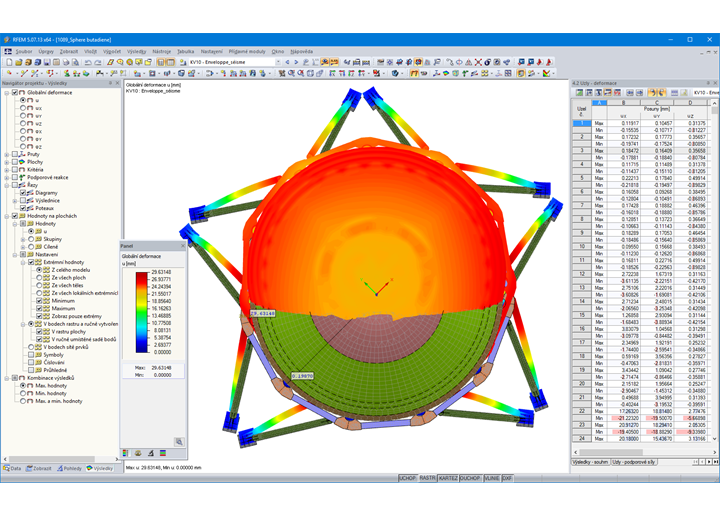This screenshot has width=720, height=517.
Task: Close the Navigátor projektu panel
Action: click(x=117, y=83)
